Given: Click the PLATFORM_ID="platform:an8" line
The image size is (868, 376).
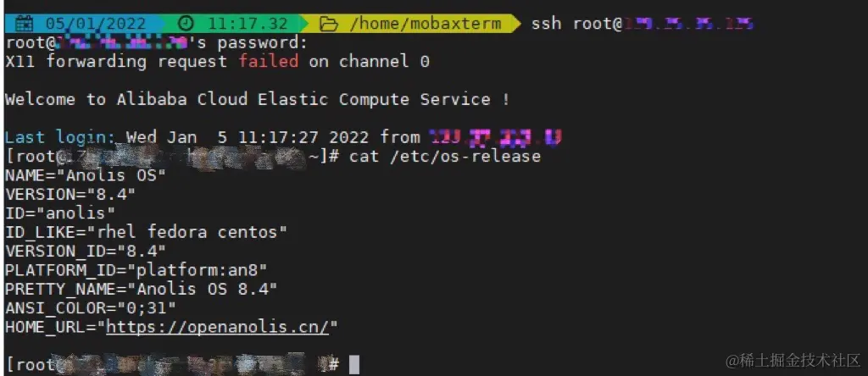Looking at the screenshot, I should (x=136, y=270).
